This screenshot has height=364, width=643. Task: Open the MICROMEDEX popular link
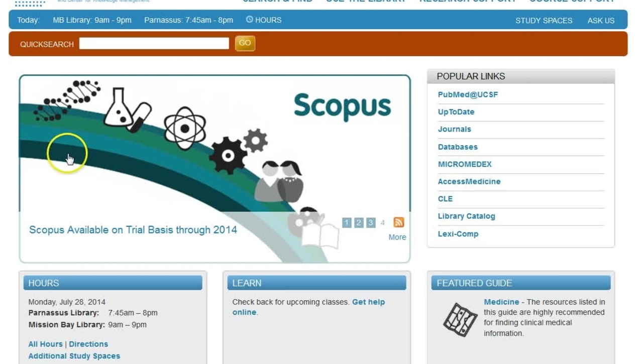click(x=465, y=164)
